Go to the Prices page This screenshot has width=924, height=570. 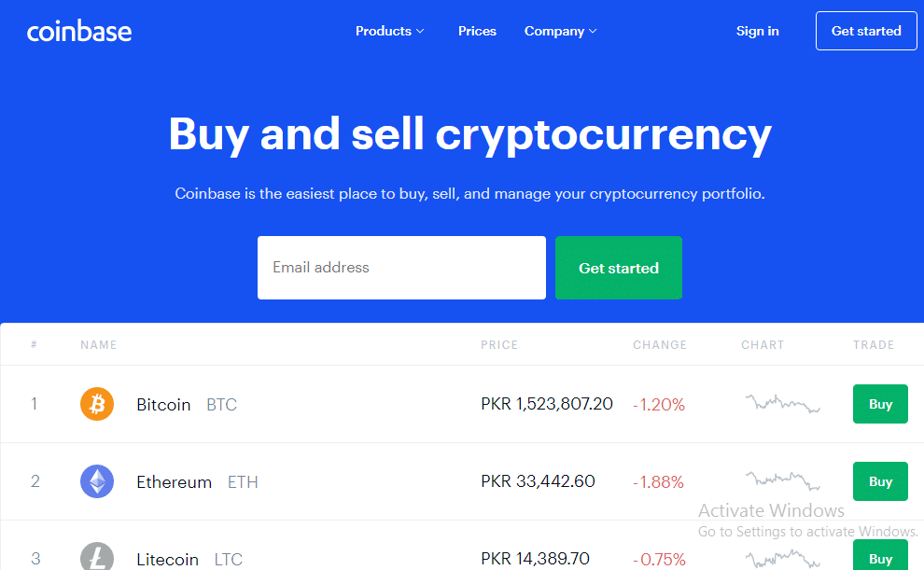pyautogui.click(x=477, y=31)
